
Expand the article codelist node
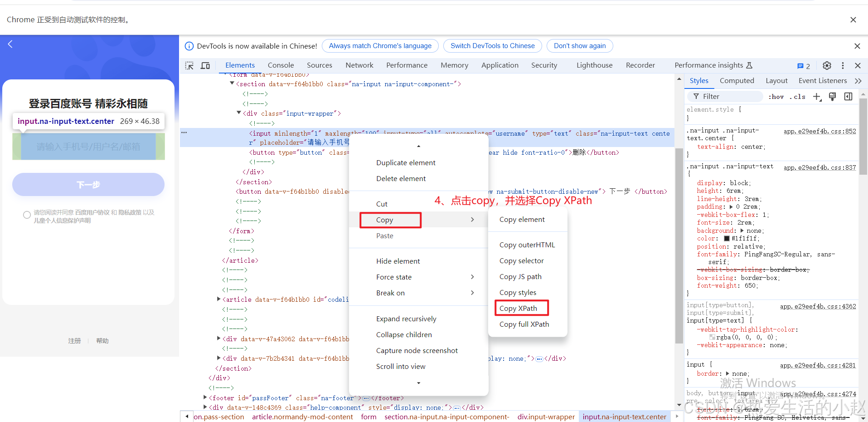(218, 299)
